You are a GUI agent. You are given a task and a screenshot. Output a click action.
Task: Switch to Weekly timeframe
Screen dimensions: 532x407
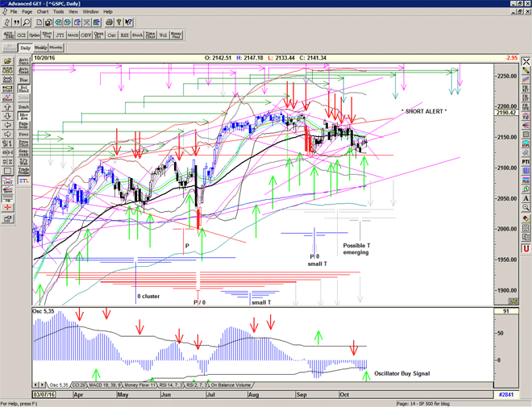click(40, 48)
